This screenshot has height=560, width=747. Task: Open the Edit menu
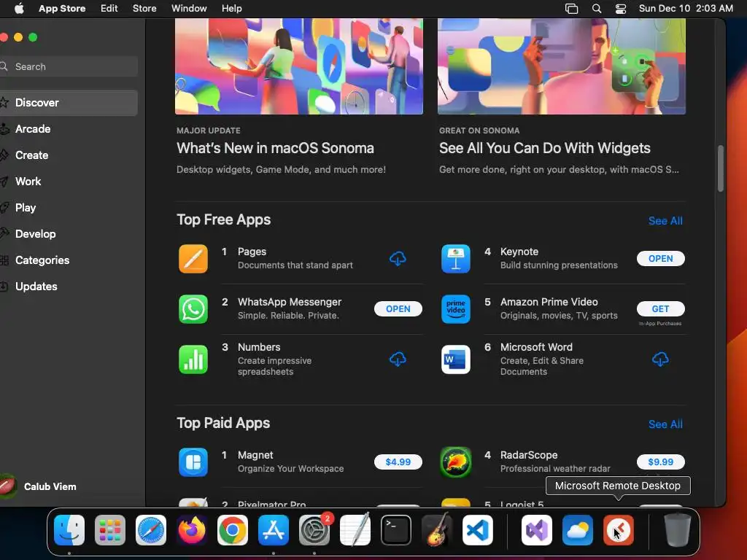point(109,9)
